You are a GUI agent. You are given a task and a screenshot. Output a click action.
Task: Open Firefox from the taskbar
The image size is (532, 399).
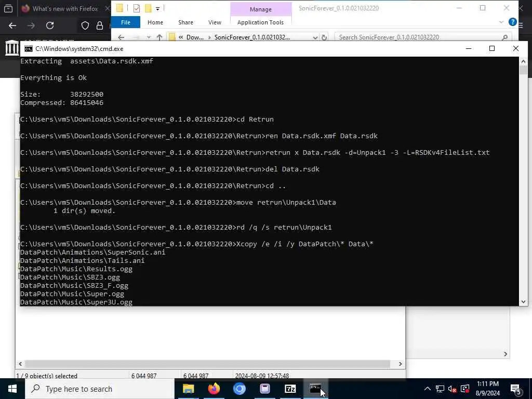click(214, 389)
